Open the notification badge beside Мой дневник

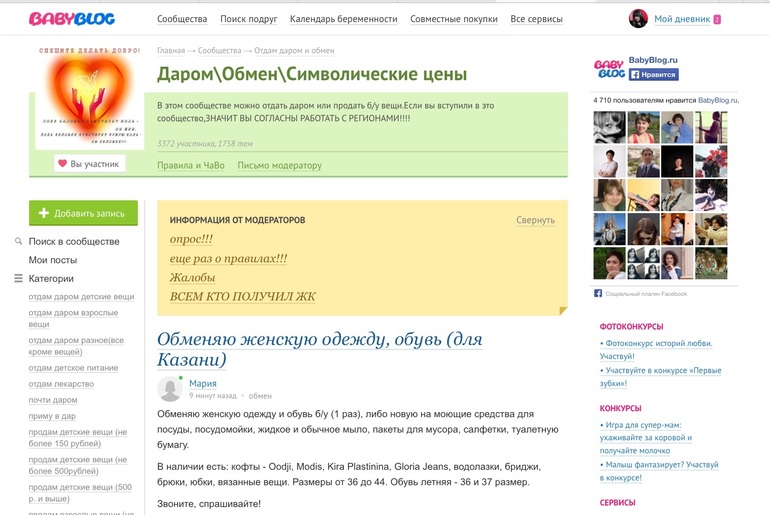point(717,20)
